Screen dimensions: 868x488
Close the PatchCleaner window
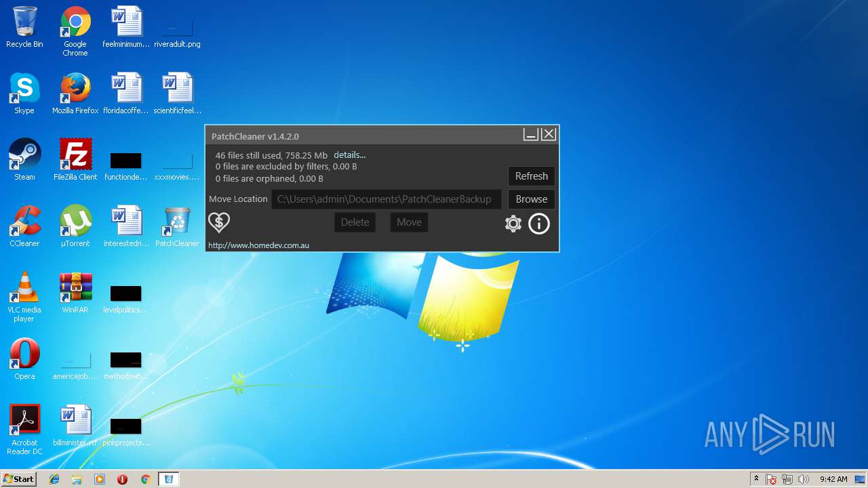click(x=549, y=134)
